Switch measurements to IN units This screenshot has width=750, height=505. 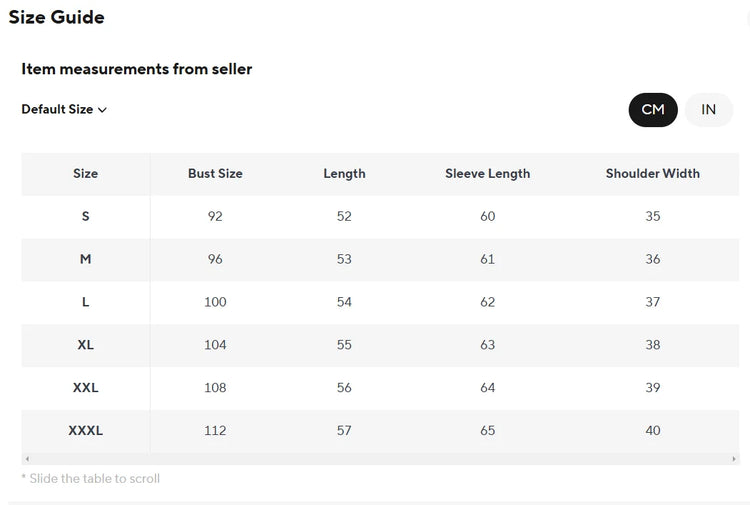pos(708,110)
